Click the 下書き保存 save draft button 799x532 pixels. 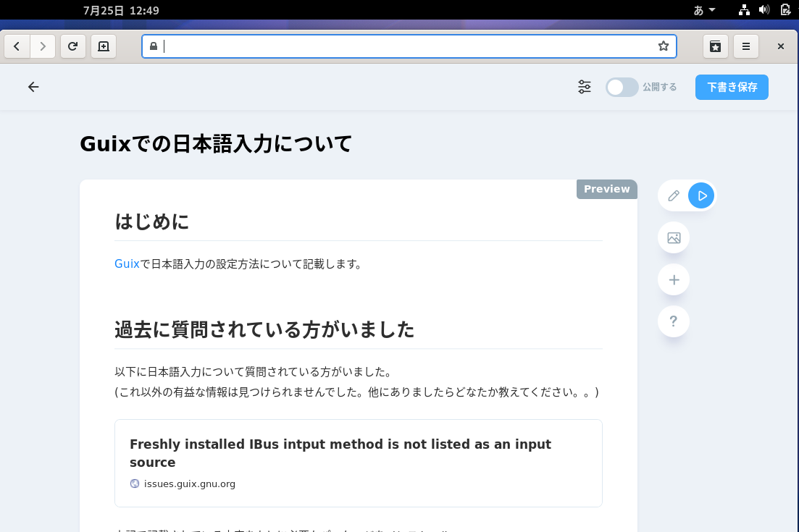click(732, 87)
